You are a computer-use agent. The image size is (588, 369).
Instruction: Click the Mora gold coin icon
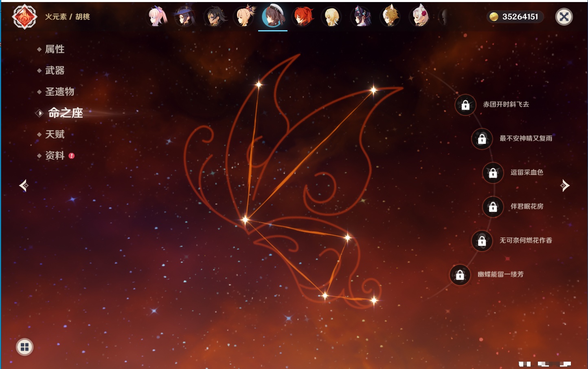tap(494, 17)
